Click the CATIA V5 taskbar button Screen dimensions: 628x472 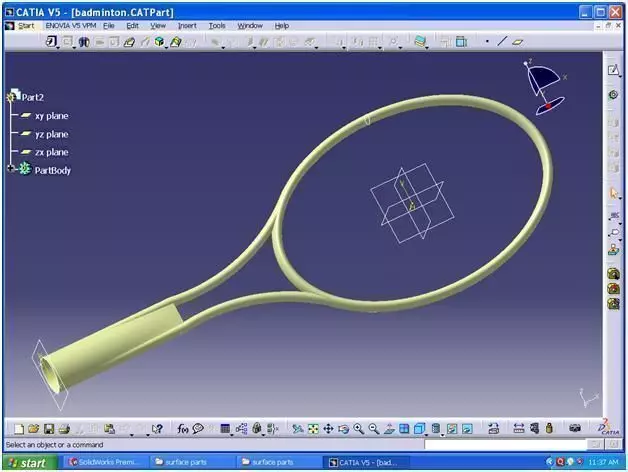(x=366, y=462)
